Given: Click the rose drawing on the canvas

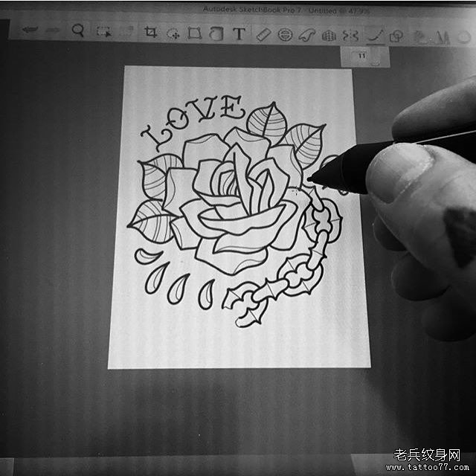Looking at the screenshot, I should tap(231, 201).
